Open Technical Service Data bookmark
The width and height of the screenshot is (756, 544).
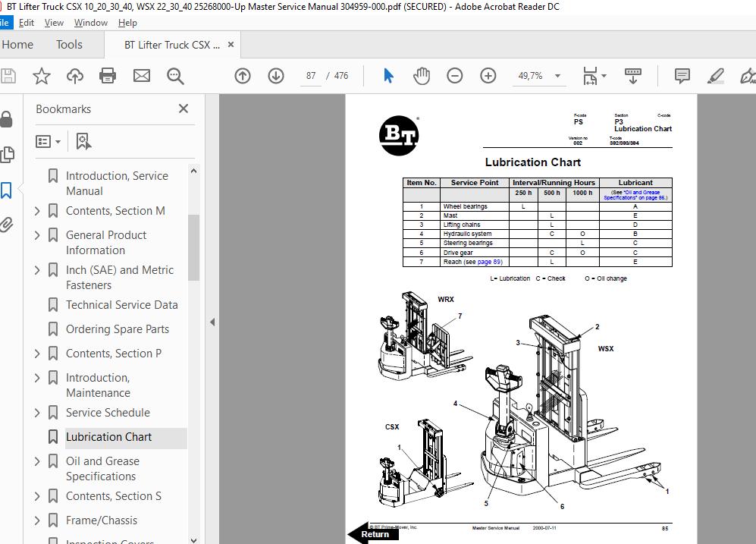[121, 305]
